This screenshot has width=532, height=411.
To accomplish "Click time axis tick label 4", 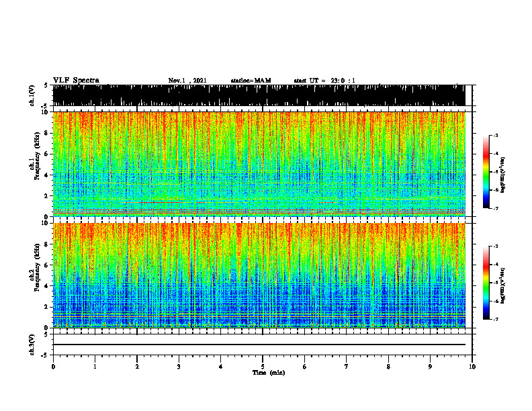I will coord(221,367).
